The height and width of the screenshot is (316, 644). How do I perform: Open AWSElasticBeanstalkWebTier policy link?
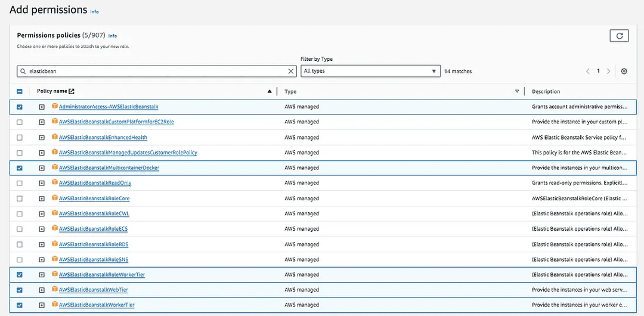pyautogui.click(x=94, y=290)
